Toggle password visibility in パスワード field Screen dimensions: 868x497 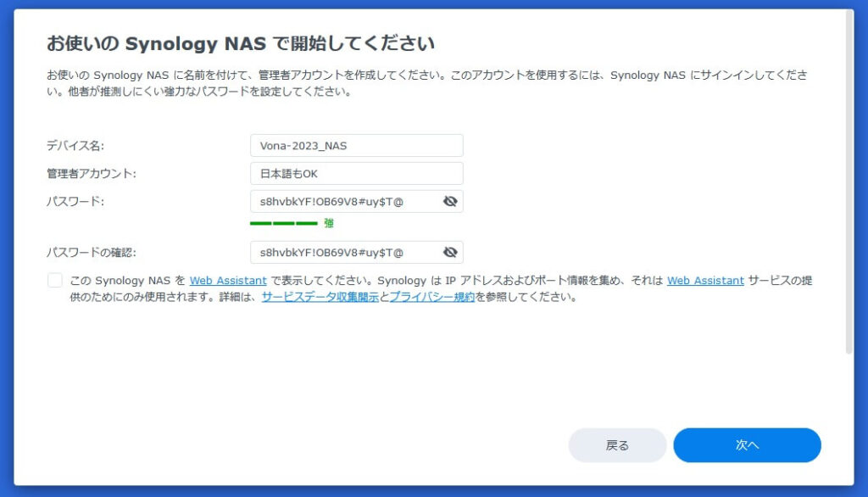pos(450,201)
